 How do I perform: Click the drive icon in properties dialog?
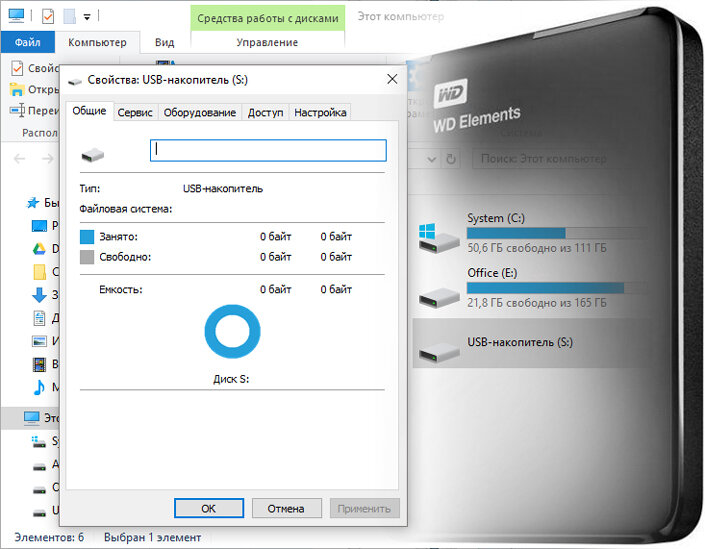[x=93, y=155]
